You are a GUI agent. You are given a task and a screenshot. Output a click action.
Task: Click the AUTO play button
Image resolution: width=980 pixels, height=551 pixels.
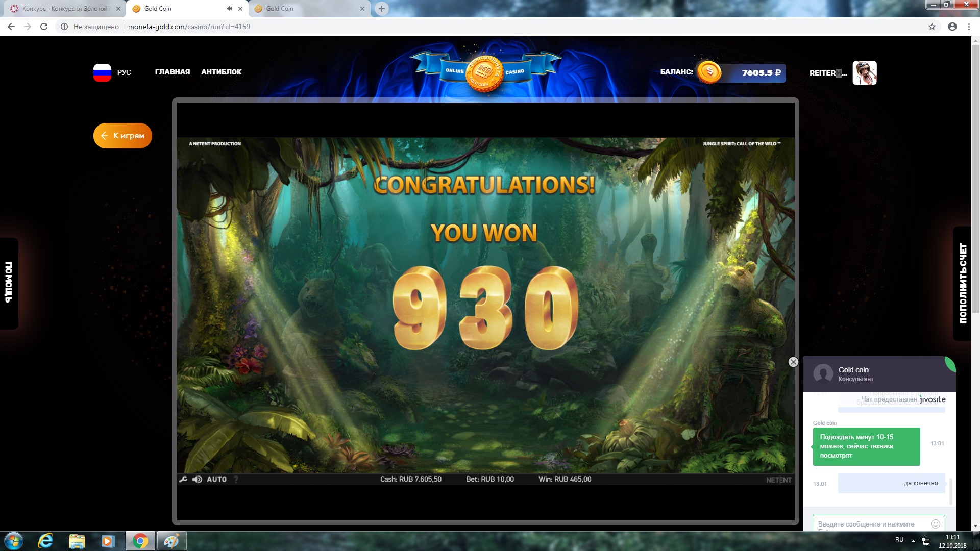(x=216, y=479)
